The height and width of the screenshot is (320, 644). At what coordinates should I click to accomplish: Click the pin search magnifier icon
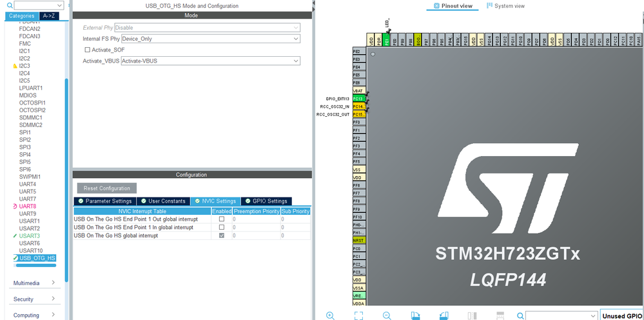click(x=520, y=315)
